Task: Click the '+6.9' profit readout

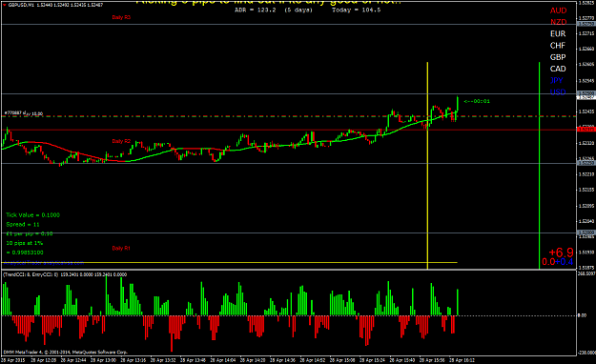Action: coord(561,253)
